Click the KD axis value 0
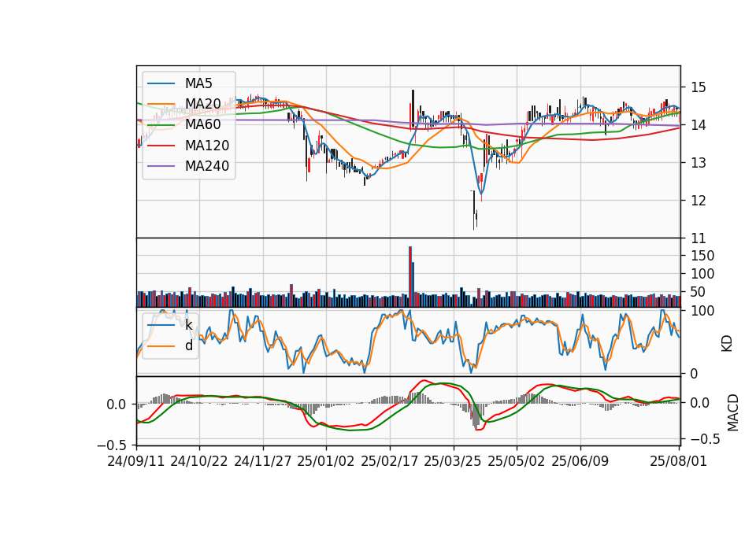 (x=695, y=373)
